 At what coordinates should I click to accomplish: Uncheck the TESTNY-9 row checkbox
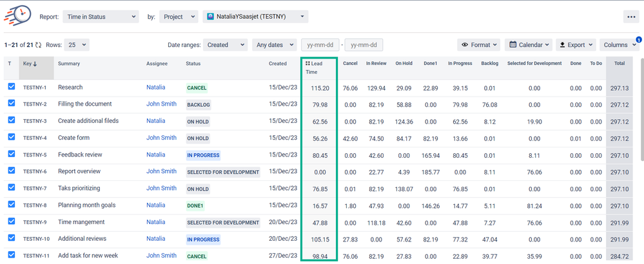tap(12, 222)
